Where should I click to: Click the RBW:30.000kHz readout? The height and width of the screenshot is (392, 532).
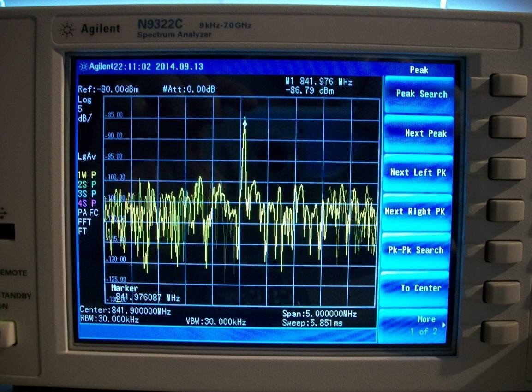pyautogui.click(x=109, y=320)
